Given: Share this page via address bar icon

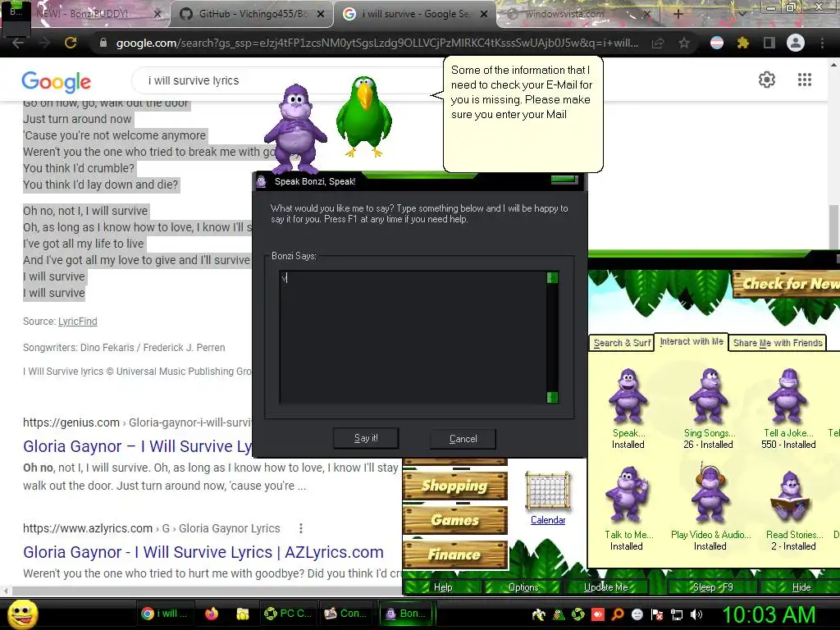Looking at the screenshot, I should tap(658, 43).
